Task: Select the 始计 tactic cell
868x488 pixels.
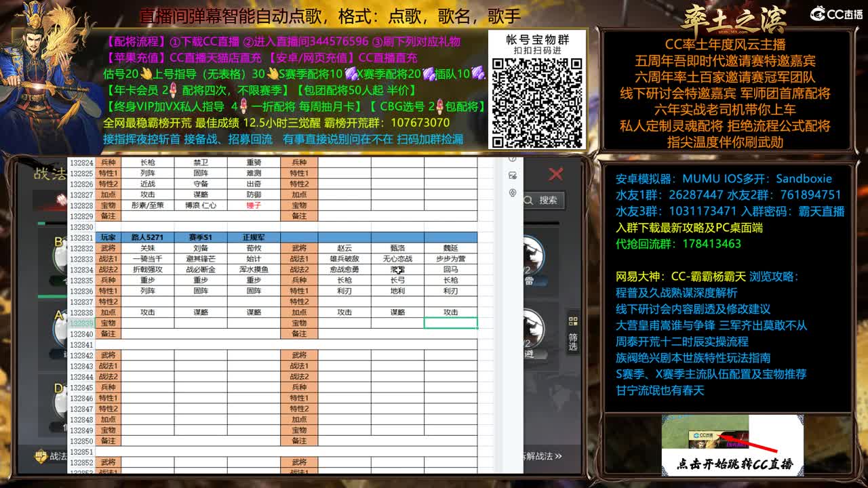Action: (x=254, y=259)
